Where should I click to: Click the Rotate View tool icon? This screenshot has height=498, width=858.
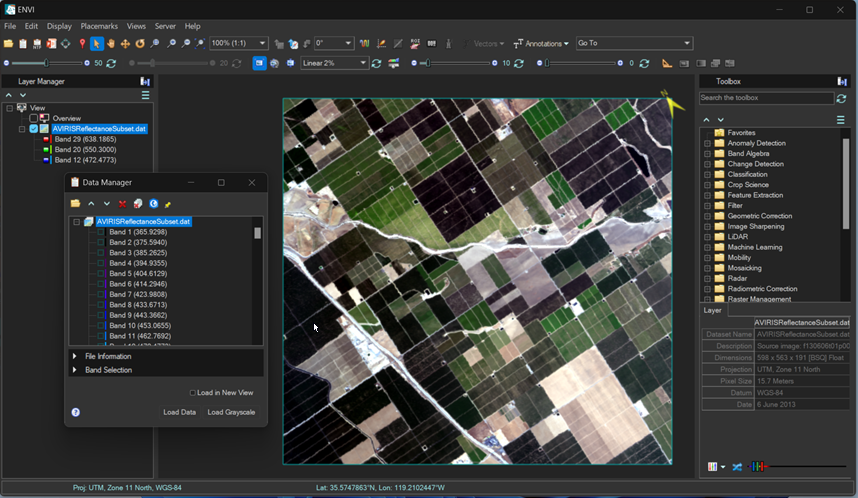[x=141, y=44]
